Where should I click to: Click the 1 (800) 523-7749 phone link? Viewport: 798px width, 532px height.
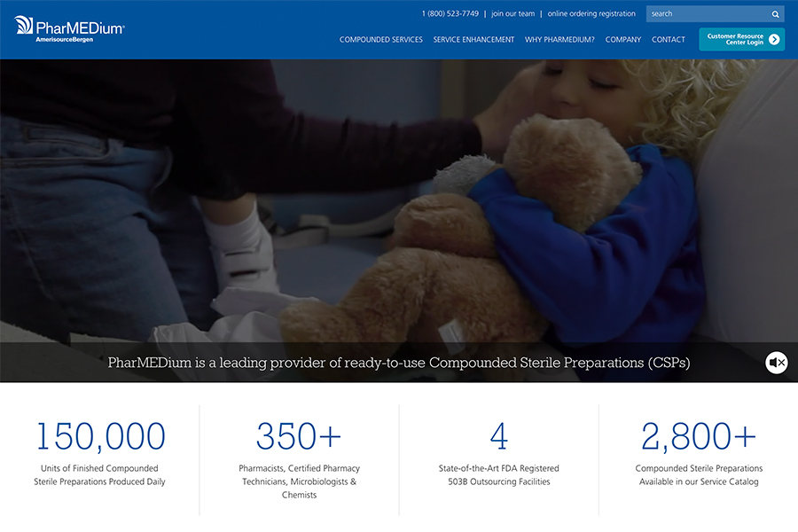(x=450, y=14)
